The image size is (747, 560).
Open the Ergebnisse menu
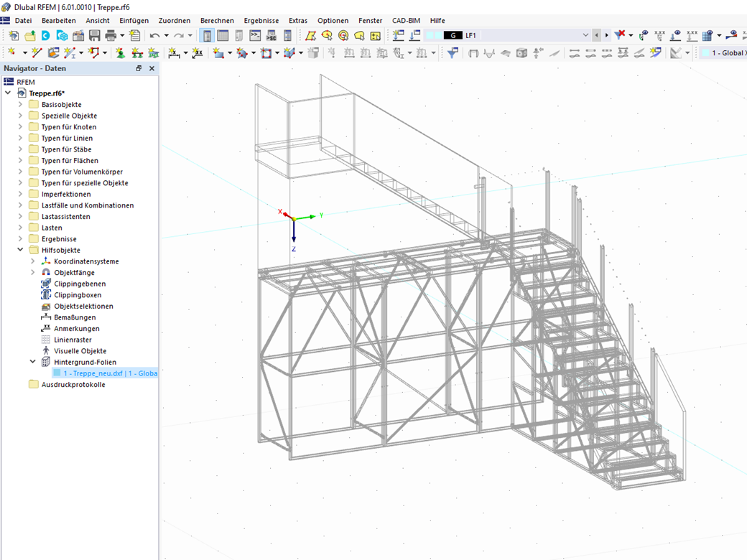(x=261, y=21)
